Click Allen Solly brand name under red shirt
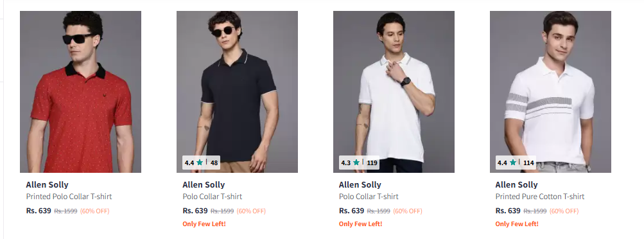 [48, 185]
